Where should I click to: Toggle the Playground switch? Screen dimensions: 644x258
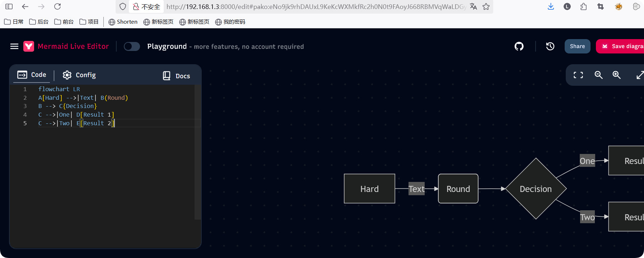coord(132,46)
